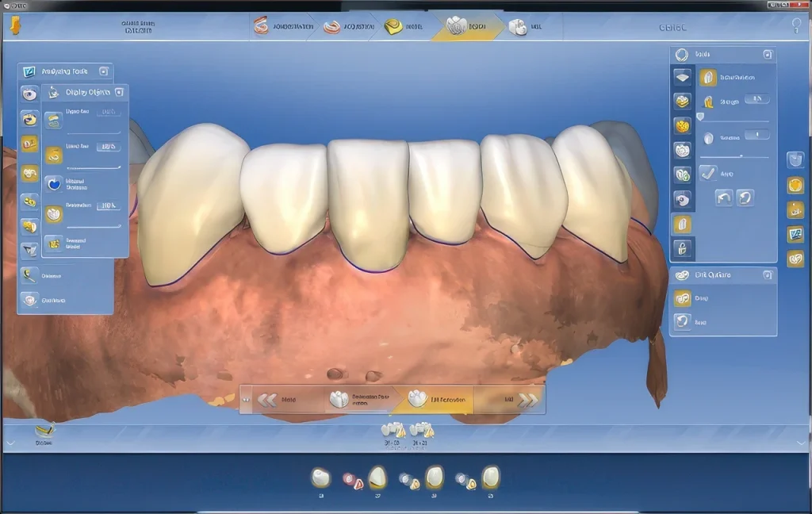Viewport: 812px width, 514px height.
Task: Toggle the checkmark option in Tools panel
Action: tap(708, 173)
